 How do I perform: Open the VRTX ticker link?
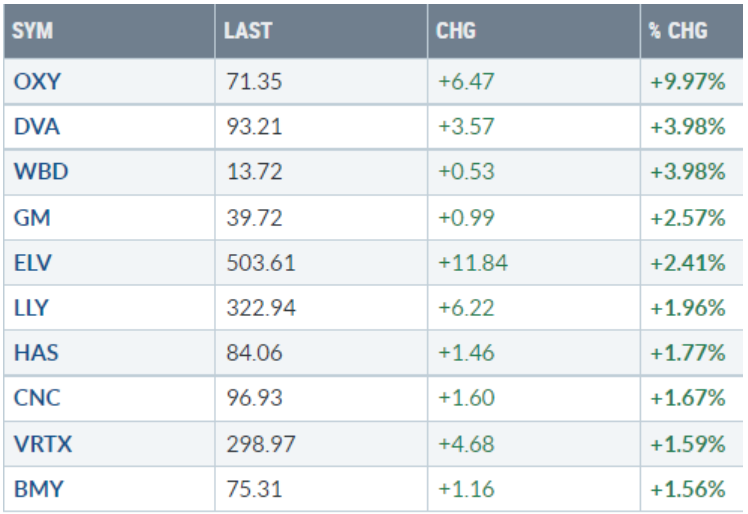pyautogui.click(x=41, y=443)
